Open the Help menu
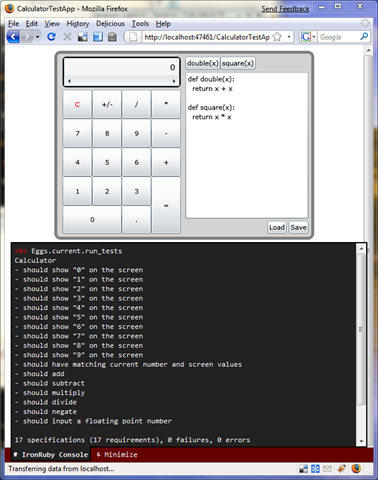 tap(163, 24)
